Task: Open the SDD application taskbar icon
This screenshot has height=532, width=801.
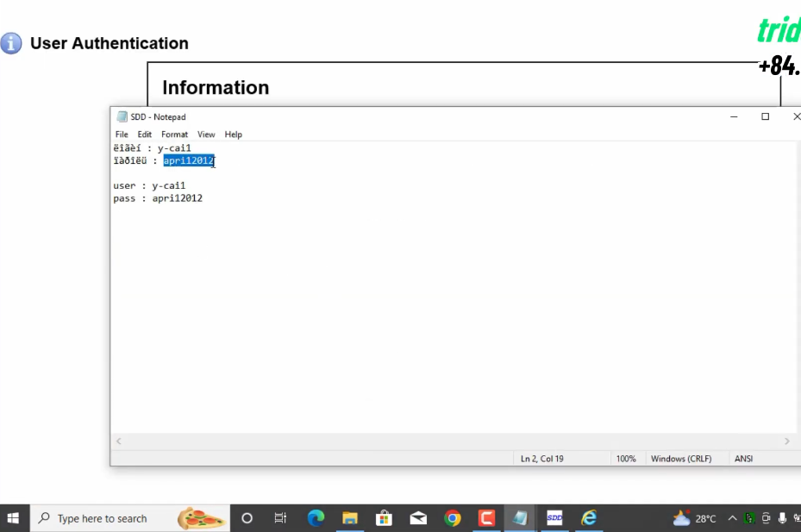Action: (554, 518)
